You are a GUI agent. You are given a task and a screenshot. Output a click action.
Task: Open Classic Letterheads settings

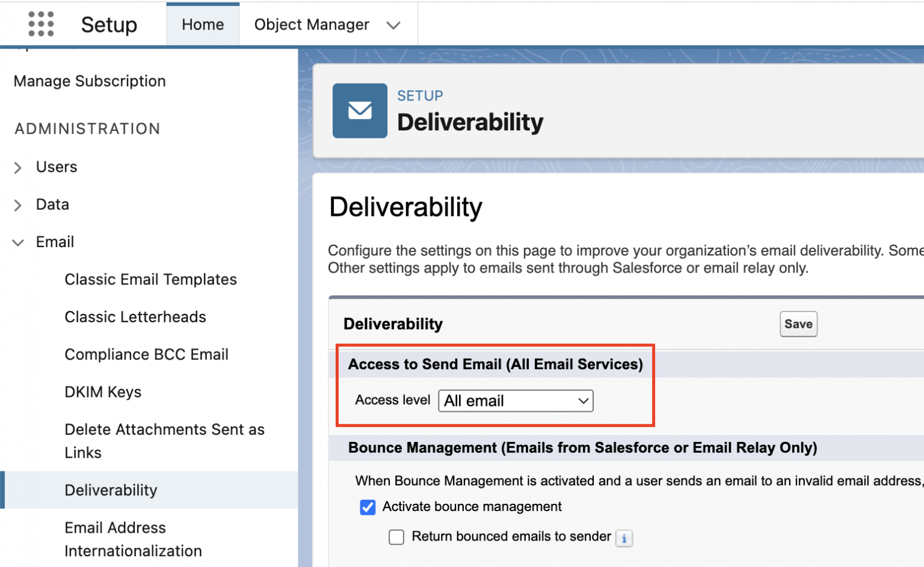135,317
